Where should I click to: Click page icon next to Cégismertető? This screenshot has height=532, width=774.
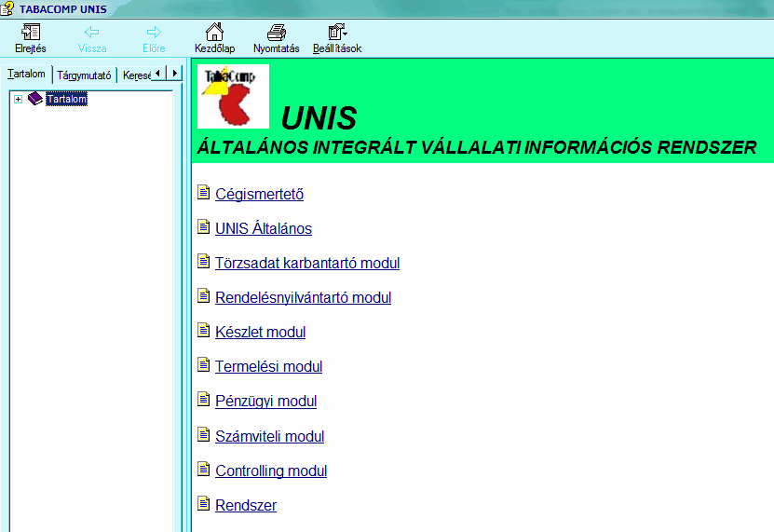click(203, 192)
